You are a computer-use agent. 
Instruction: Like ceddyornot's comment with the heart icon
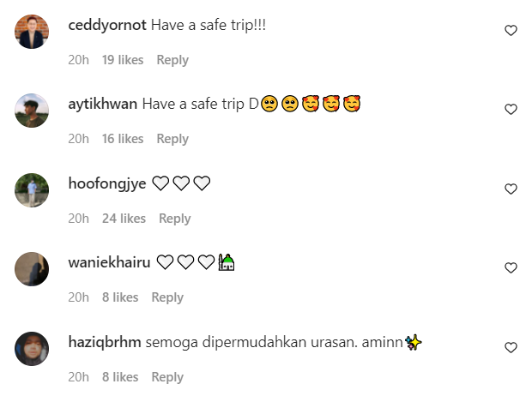tap(511, 31)
